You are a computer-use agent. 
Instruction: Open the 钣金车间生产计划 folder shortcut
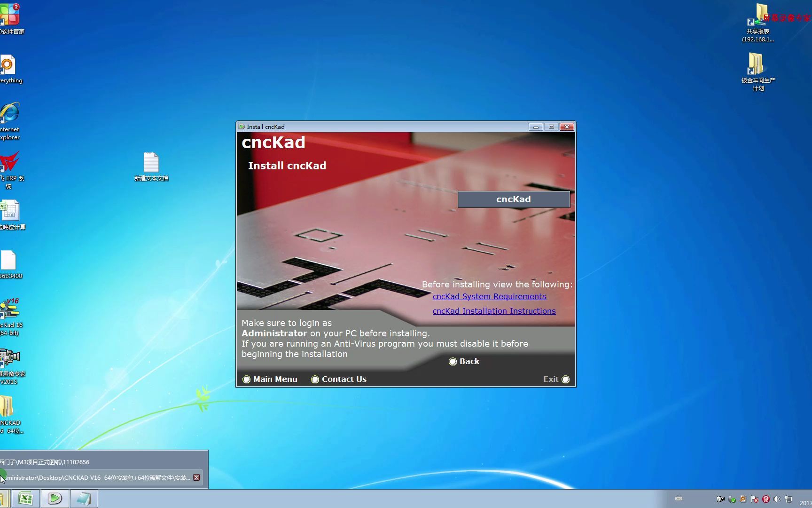tap(757, 71)
